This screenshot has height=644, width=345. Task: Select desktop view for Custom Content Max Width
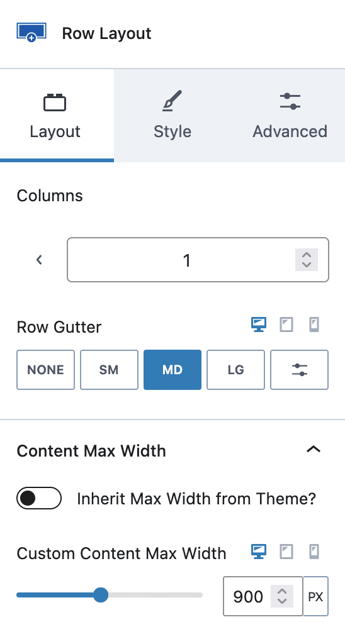(259, 552)
